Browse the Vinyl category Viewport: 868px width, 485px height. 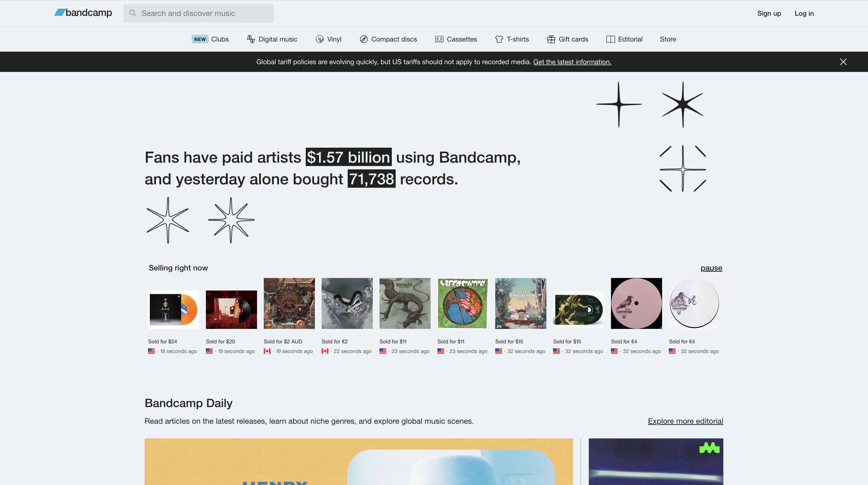click(334, 39)
